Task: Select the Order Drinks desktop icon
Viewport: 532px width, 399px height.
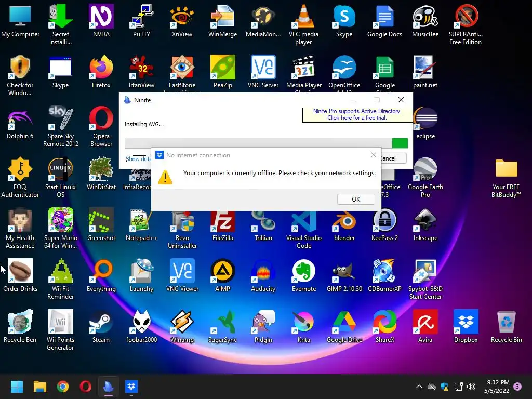Action: point(20,275)
